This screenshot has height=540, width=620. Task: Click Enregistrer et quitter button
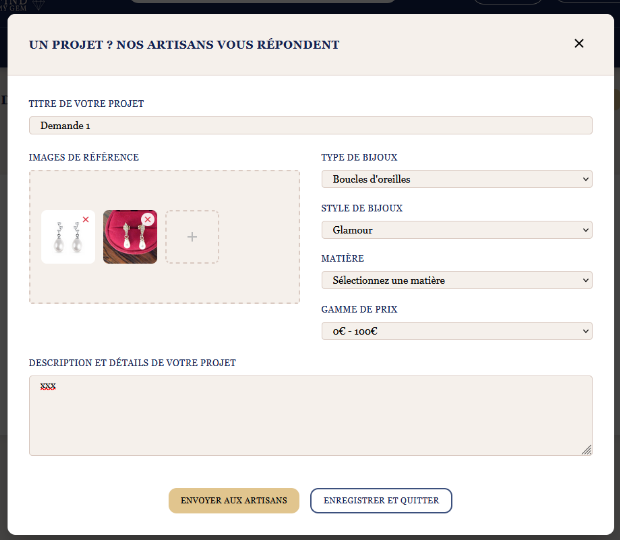(381, 500)
